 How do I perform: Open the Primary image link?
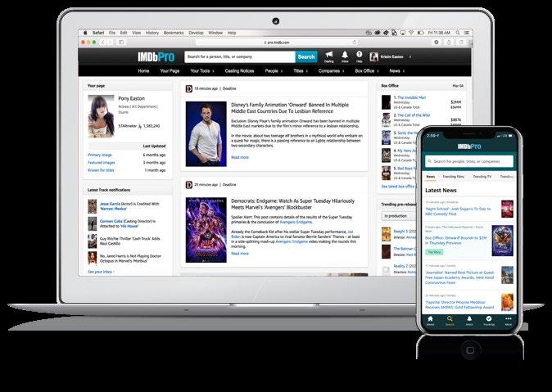pos(100,155)
